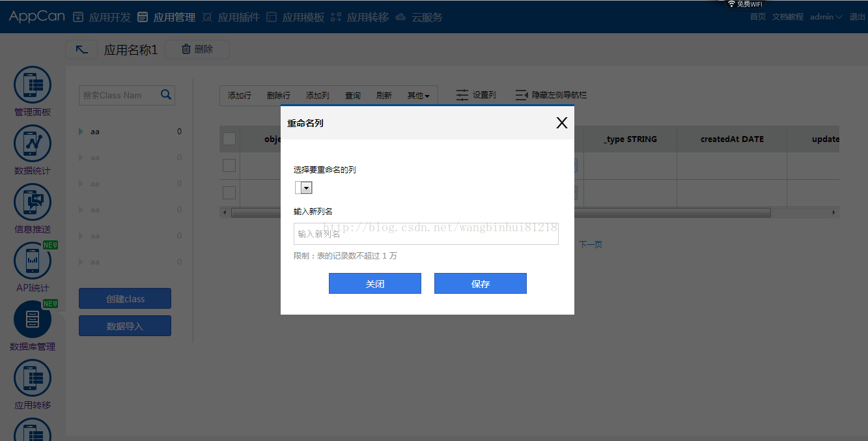Click the 数据导入 button
The height and width of the screenshot is (441, 868).
[125, 326]
